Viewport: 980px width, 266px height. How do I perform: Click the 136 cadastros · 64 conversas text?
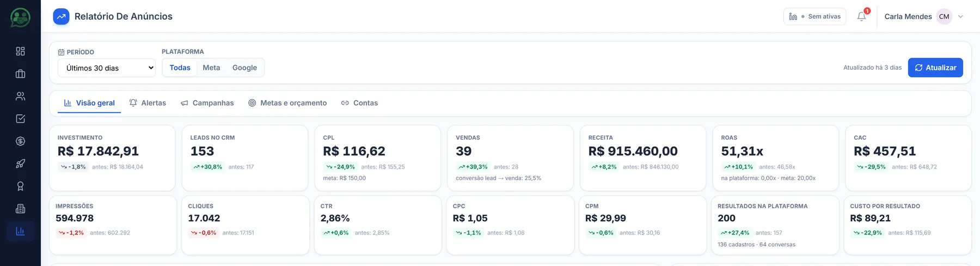pos(756,245)
